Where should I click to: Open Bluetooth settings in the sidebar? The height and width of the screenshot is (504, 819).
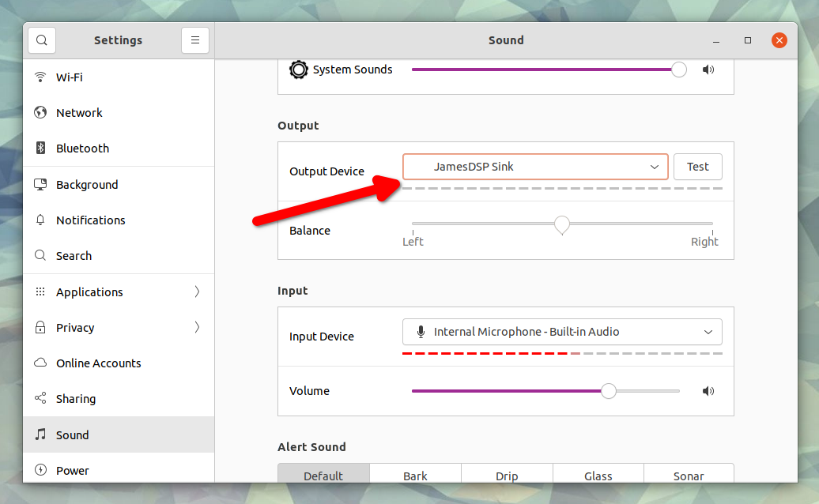click(81, 148)
